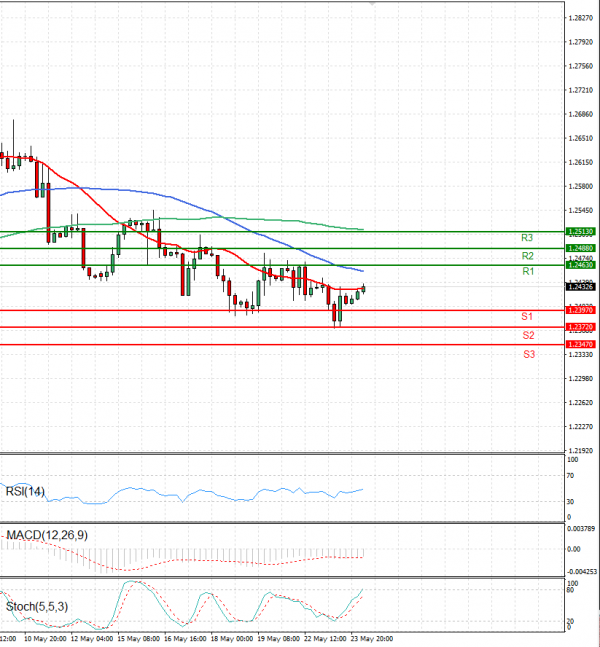Click the MACD scale value 0.003789
This screenshot has height=647, width=600.
pyautogui.click(x=581, y=528)
